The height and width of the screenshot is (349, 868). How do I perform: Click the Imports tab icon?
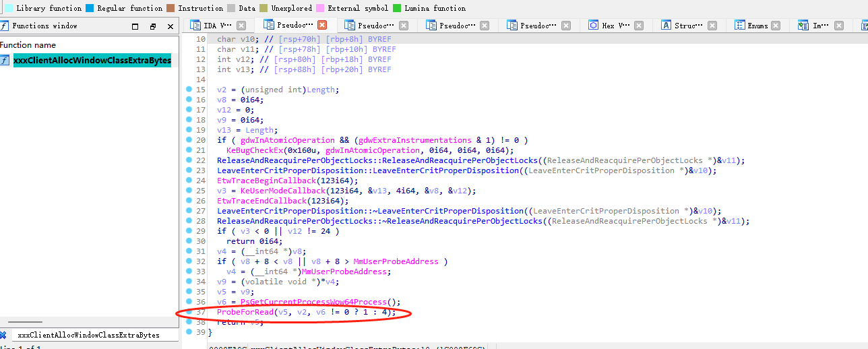click(803, 26)
